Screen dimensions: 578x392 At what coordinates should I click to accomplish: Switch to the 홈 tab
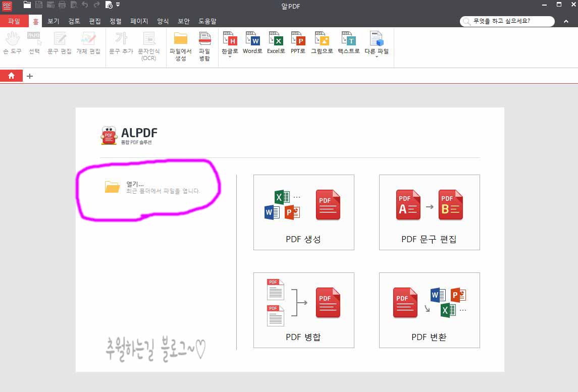click(x=35, y=21)
